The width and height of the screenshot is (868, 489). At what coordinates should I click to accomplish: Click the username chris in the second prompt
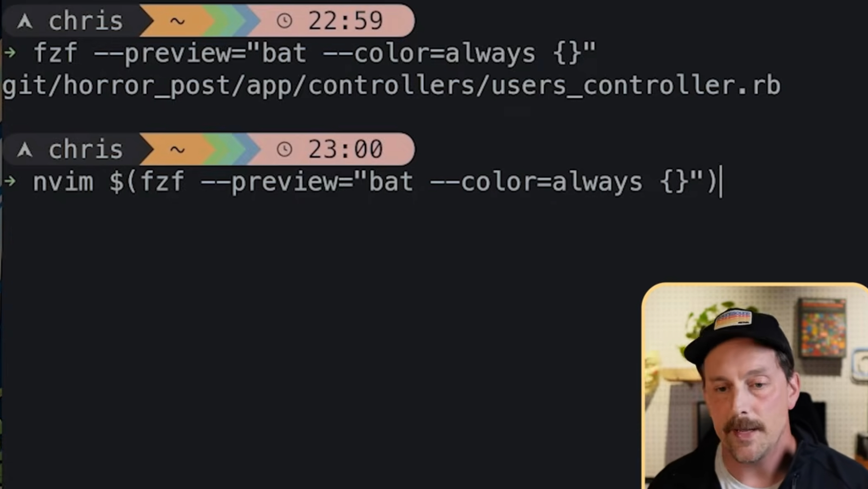[x=86, y=150]
